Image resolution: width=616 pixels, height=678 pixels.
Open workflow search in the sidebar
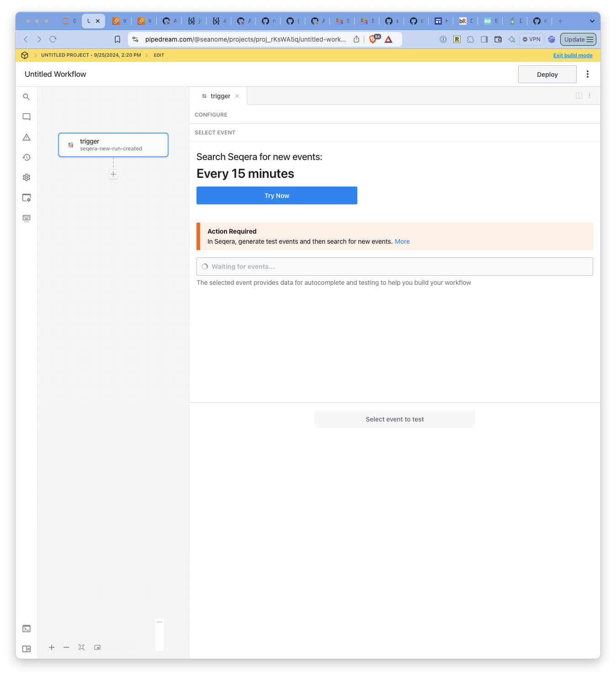point(26,96)
